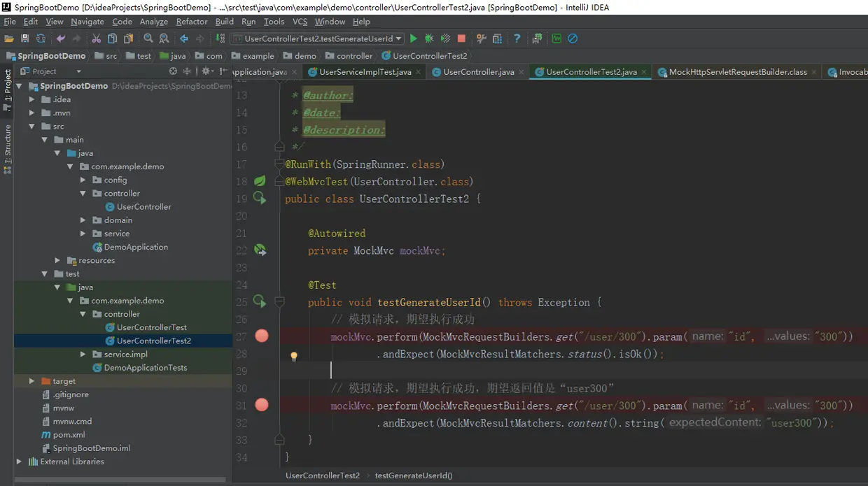Open the Refactor menu
Screen dimensions: 868x486
191,22
